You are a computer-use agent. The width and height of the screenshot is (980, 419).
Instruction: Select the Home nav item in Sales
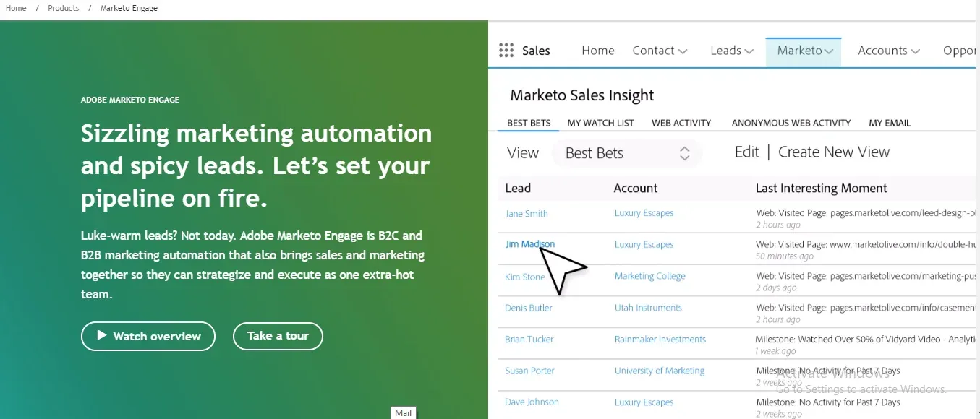tap(598, 51)
